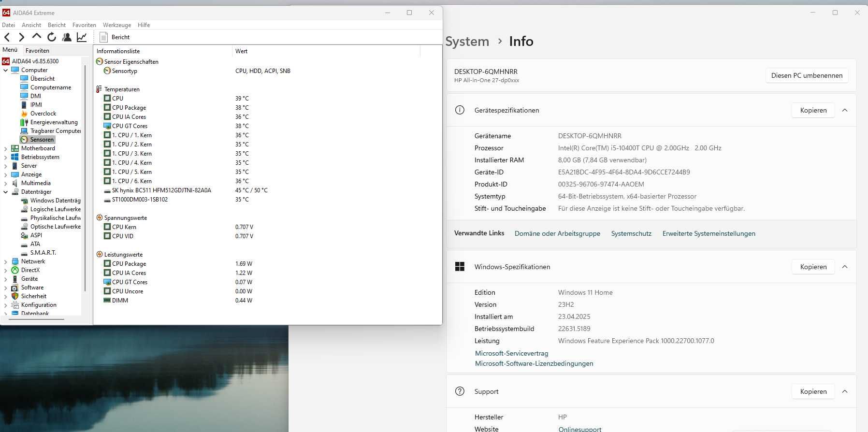Expand the Software tree node

click(6, 288)
